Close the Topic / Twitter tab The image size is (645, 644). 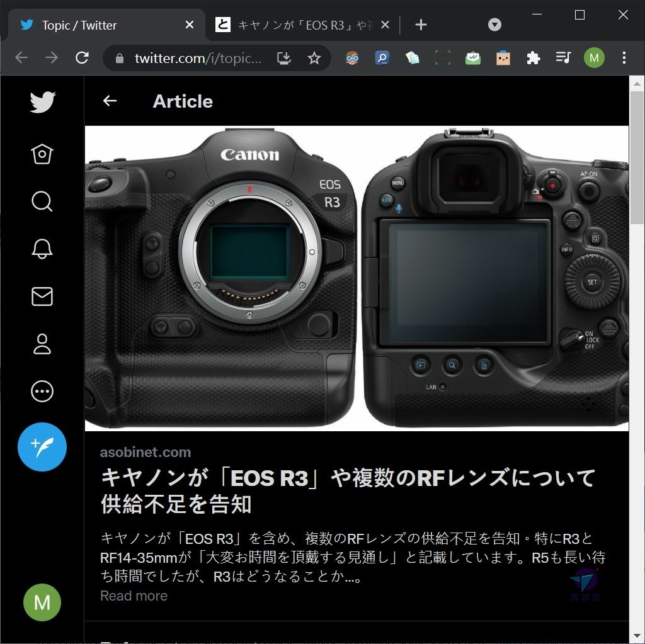tap(190, 25)
